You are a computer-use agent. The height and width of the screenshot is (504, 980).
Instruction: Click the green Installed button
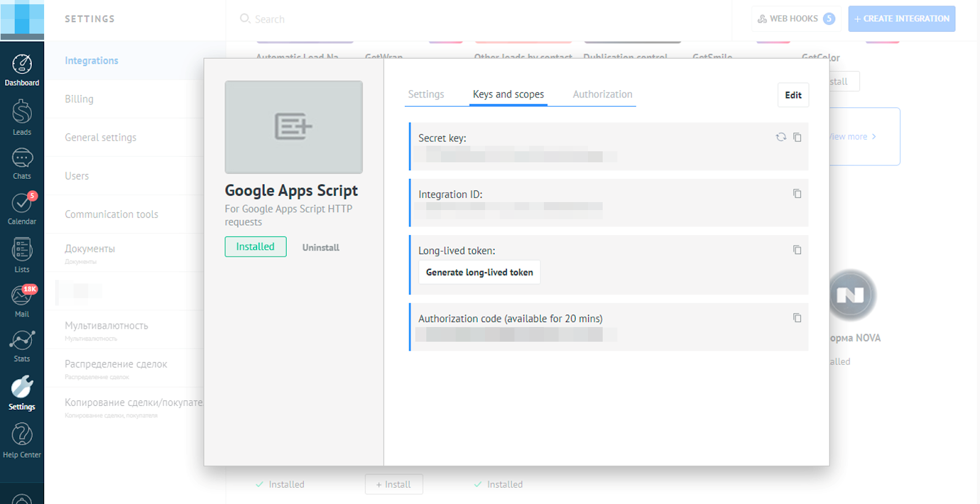coord(255,247)
